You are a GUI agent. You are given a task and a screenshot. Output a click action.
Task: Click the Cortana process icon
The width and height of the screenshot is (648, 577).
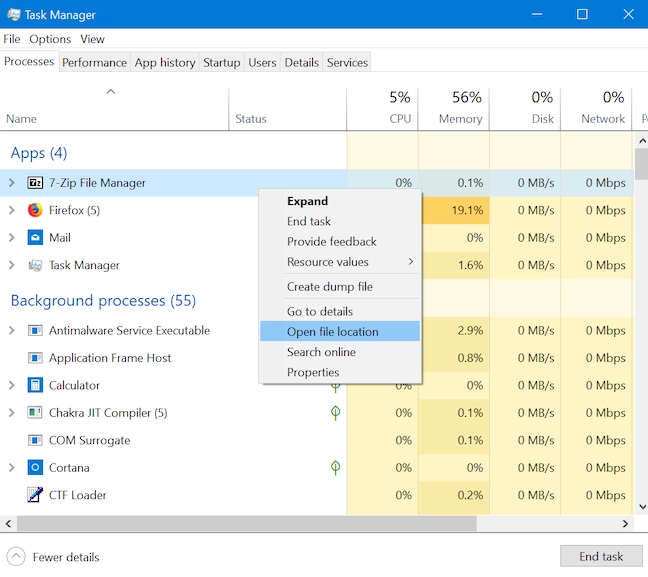tap(35, 467)
